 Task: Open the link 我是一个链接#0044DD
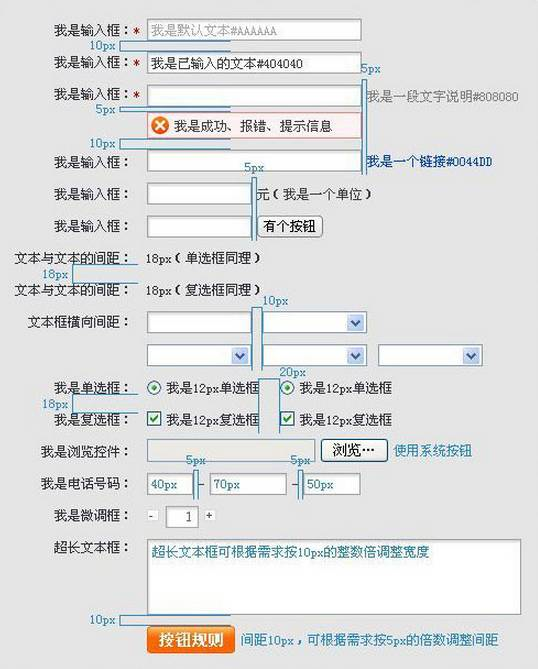[429, 162]
